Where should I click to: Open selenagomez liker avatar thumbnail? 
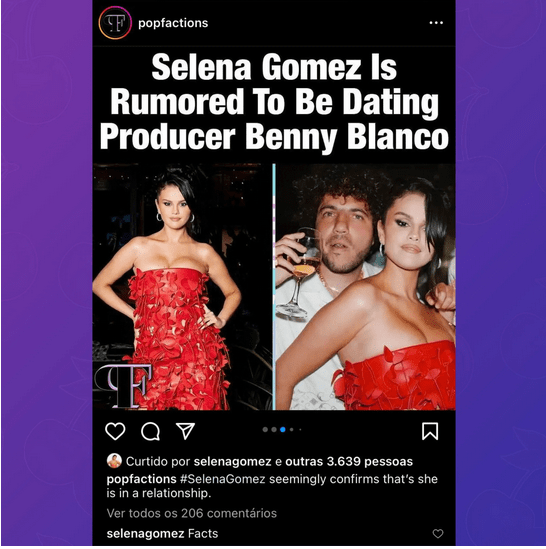tap(114, 461)
